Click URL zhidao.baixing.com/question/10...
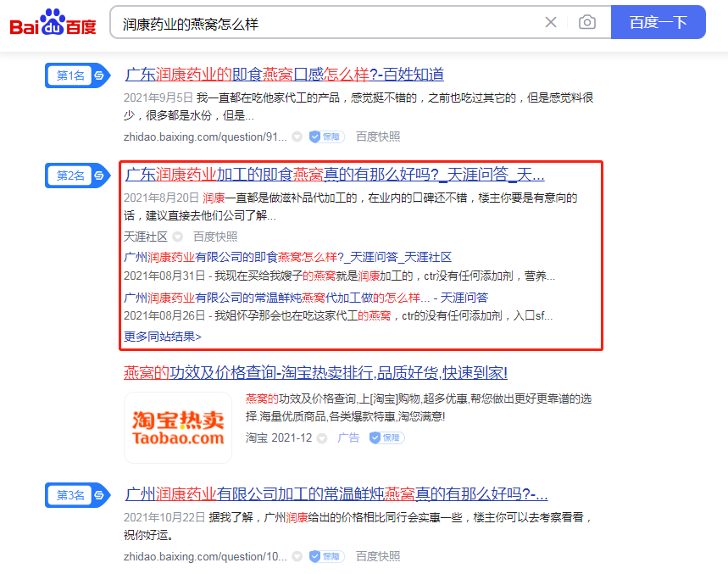Image resolution: width=728 pixels, height=574 pixels. point(205,556)
